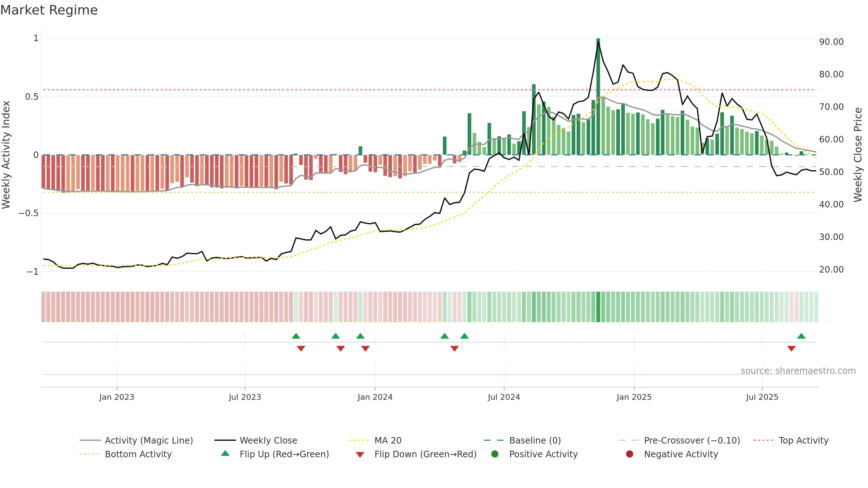The height and width of the screenshot is (488, 868).
Task: Click the 0.5 activity axis value
Action: click(31, 97)
